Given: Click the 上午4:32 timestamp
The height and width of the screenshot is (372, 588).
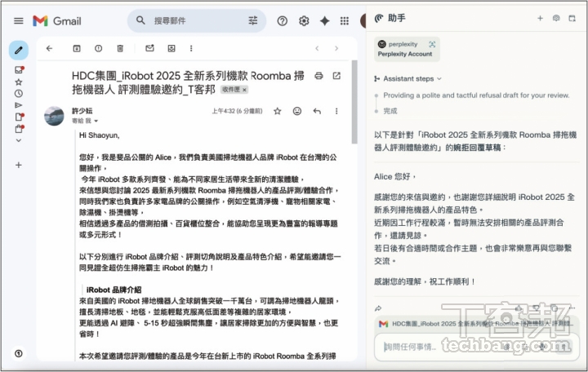Looking at the screenshot, I should pyautogui.click(x=237, y=111).
